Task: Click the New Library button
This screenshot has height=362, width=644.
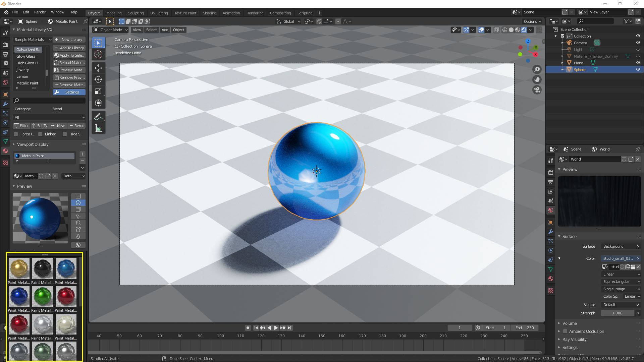Action: [x=69, y=40]
